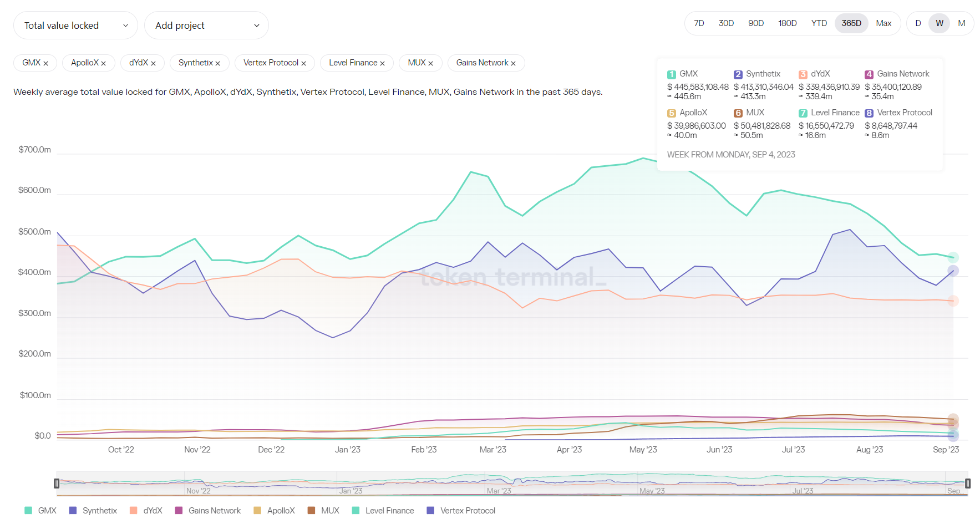Viewport: 980px width, 524px height.
Task: Remove Synthetix via its x icon
Action: point(218,64)
